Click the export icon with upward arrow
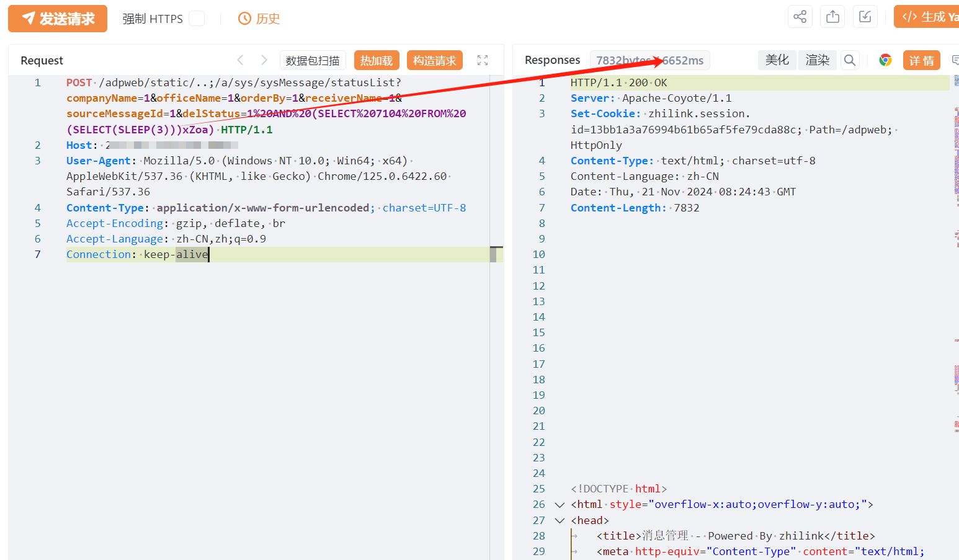Viewport: 959px width, 560px height. (833, 17)
